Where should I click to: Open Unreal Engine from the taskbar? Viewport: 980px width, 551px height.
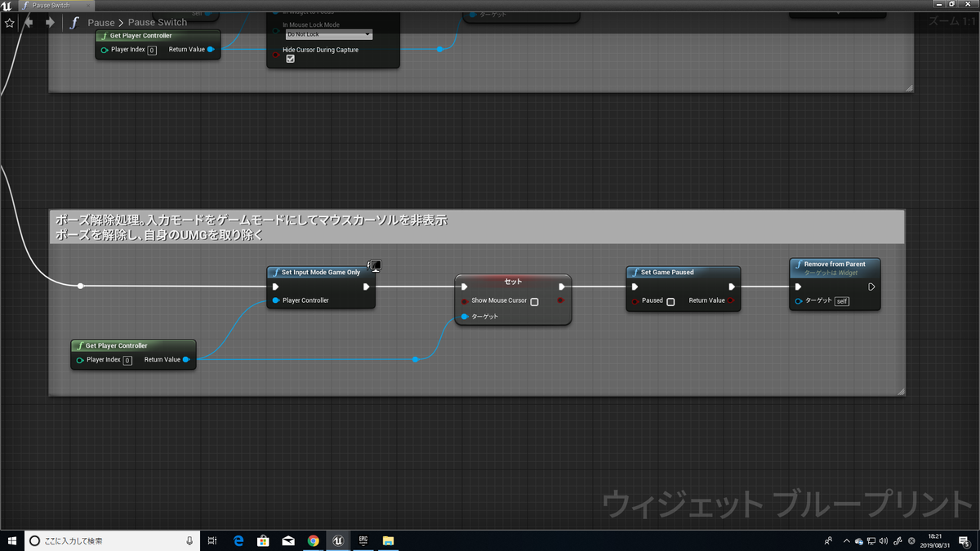click(338, 540)
